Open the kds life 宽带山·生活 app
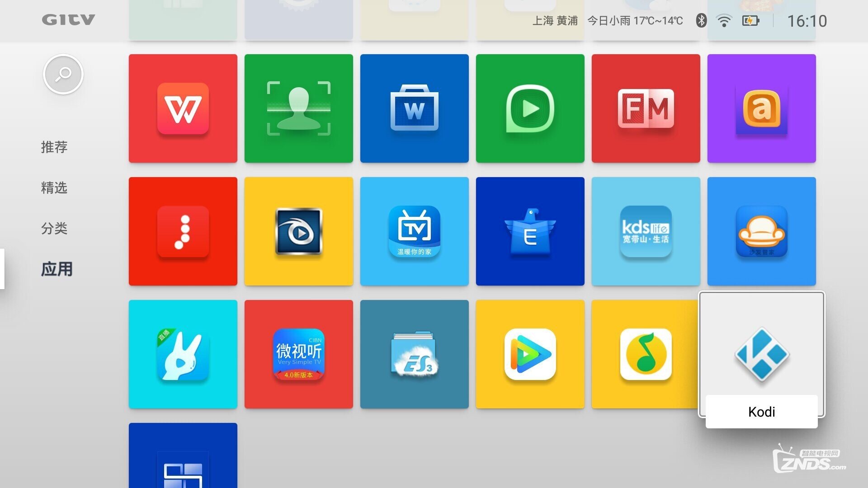 click(646, 231)
